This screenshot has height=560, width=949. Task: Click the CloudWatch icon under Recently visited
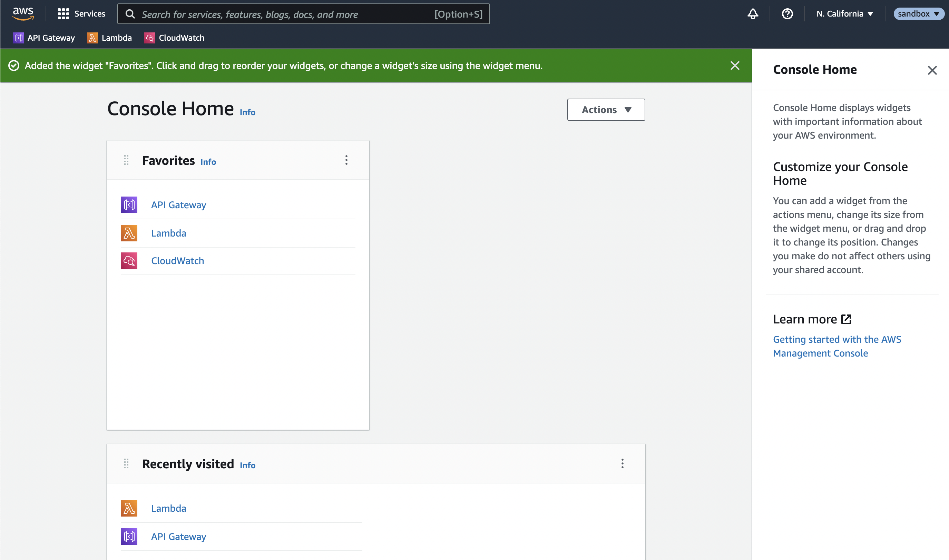pyautogui.click(x=129, y=558)
